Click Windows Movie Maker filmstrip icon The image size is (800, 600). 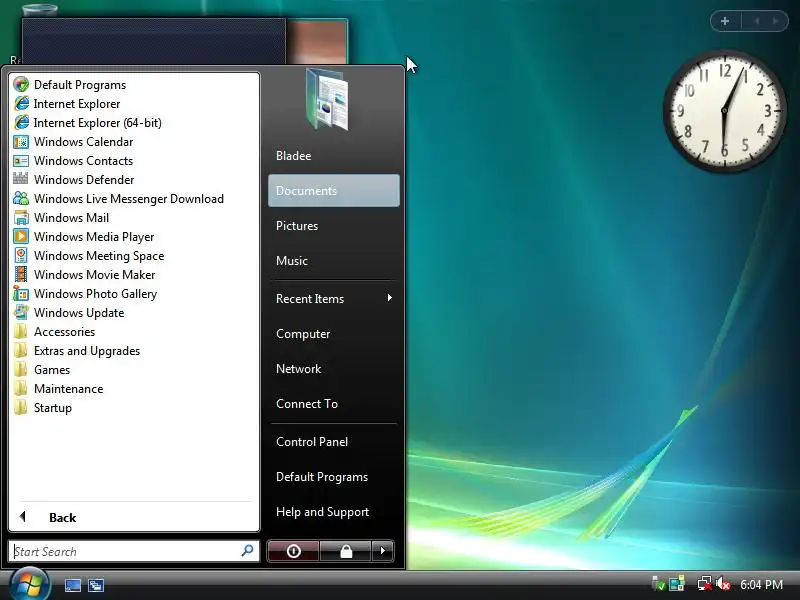[21, 274]
